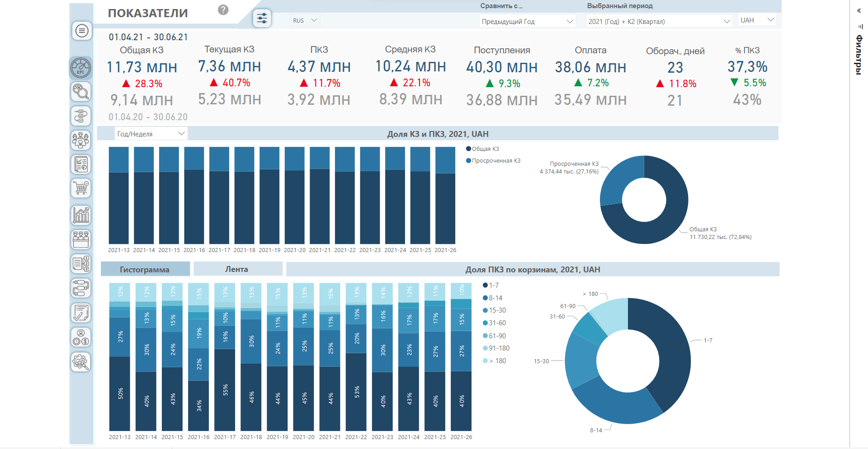Select the KPI gauge sidebar icon
The width and height of the screenshot is (868, 449).
coord(81,68)
